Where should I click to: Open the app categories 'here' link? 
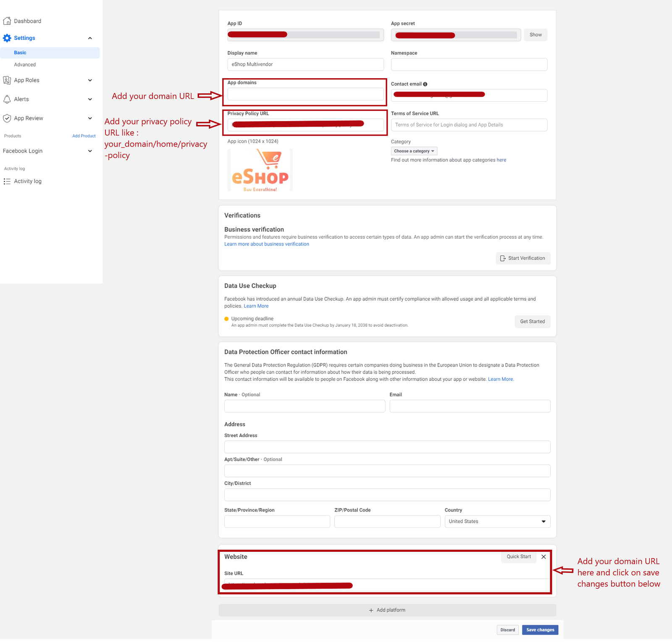(x=501, y=160)
